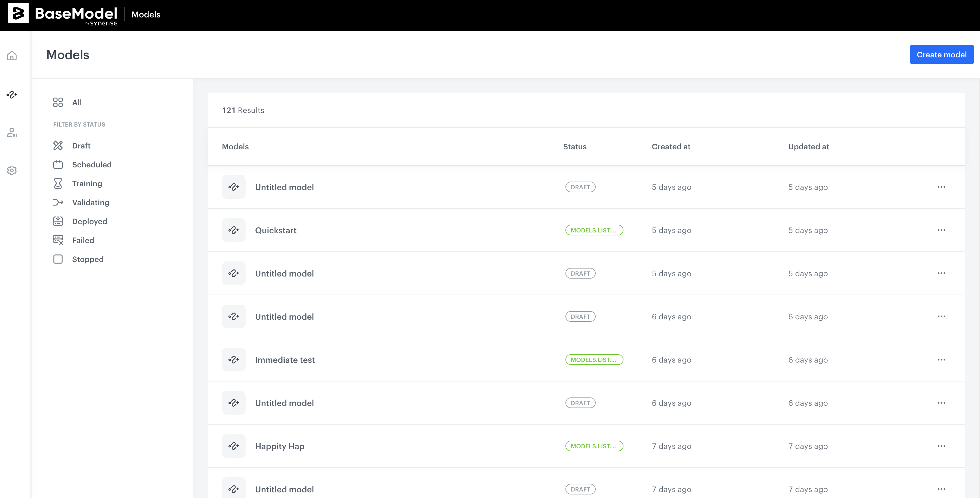Click the Updated at column header
The width and height of the screenshot is (980, 498).
[808, 147]
